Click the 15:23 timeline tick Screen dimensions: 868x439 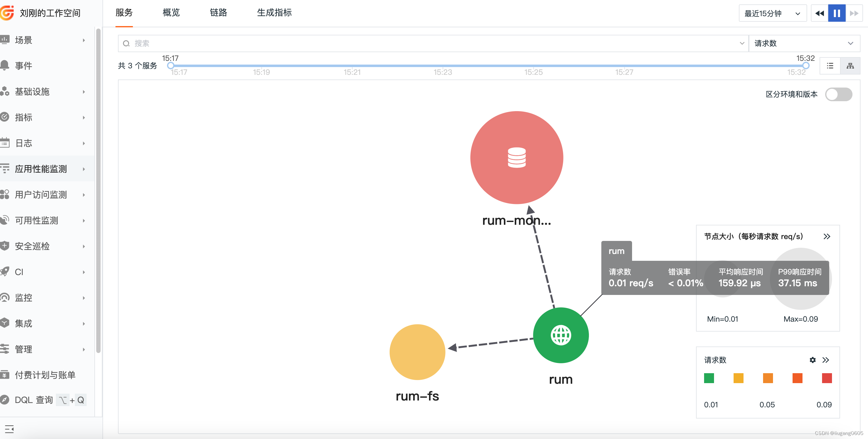pyautogui.click(x=442, y=72)
